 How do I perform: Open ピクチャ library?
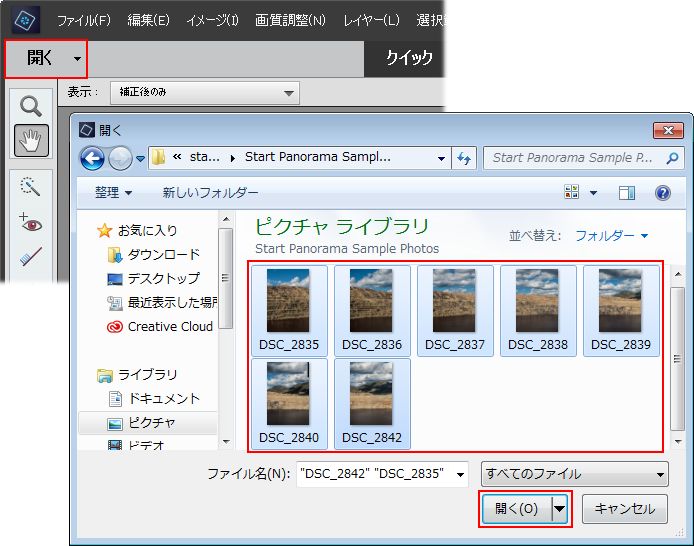[147, 423]
